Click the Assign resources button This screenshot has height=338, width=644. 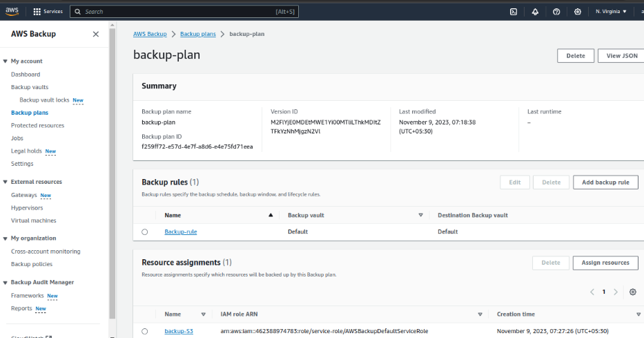605,263
